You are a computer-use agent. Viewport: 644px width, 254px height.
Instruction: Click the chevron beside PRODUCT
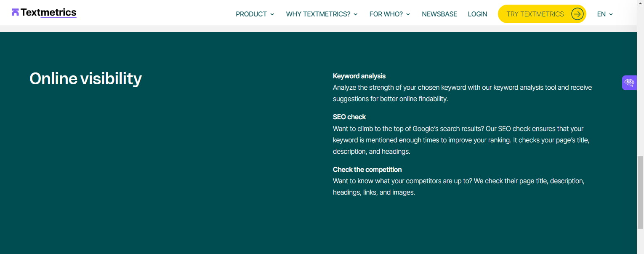(272, 14)
